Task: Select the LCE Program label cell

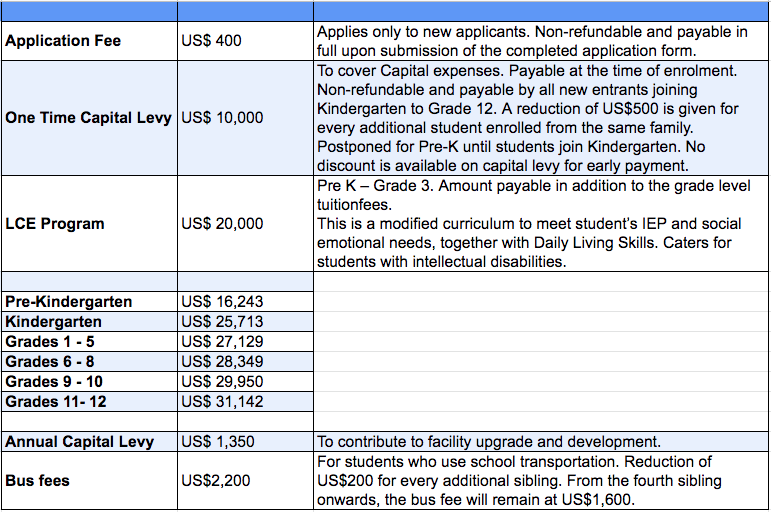Action: tap(89, 223)
